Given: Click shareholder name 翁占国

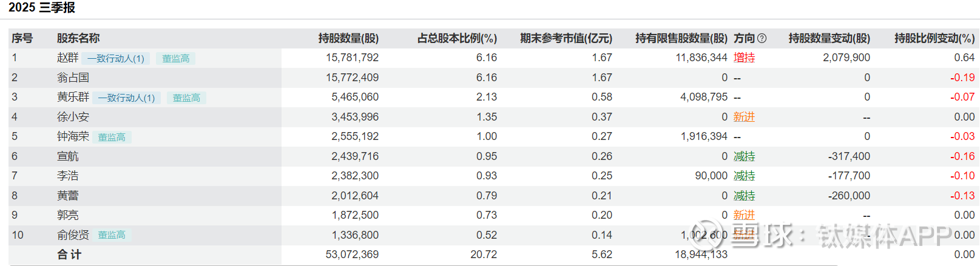Looking at the screenshot, I should click(73, 78).
